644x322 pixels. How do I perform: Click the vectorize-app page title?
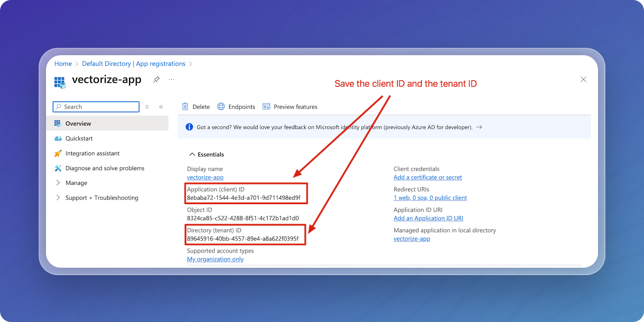107,80
